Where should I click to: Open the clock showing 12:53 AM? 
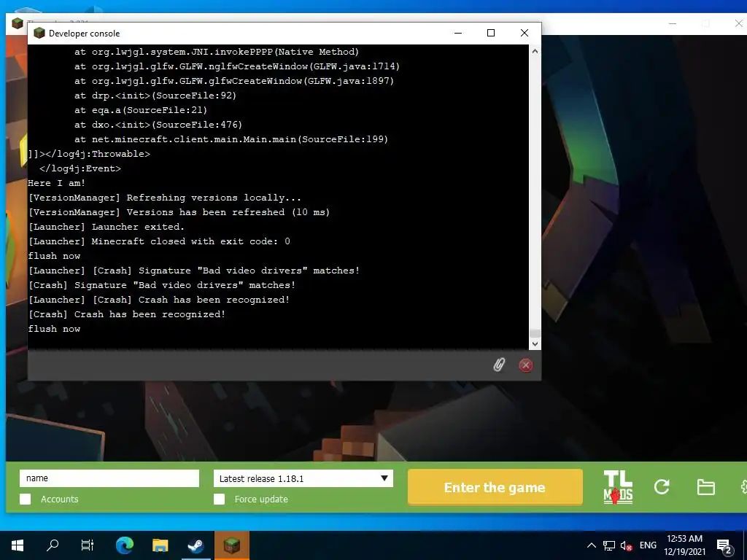[x=684, y=545]
